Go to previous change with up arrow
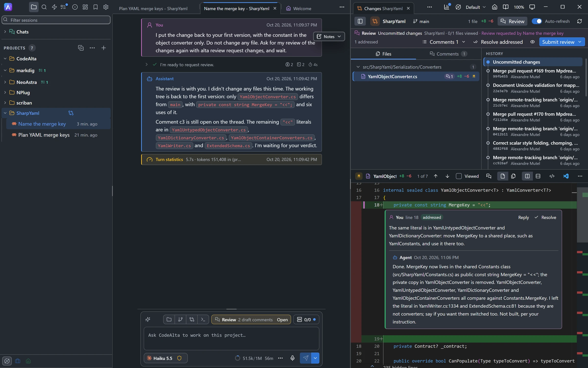This screenshot has width=588, height=368. tap(436, 176)
